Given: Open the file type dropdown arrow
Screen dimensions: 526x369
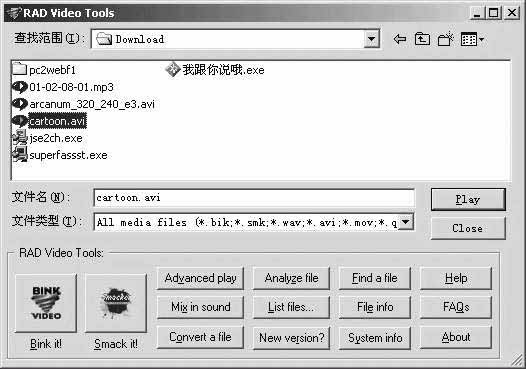Looking at the screenshot, I should pos(406,222).
